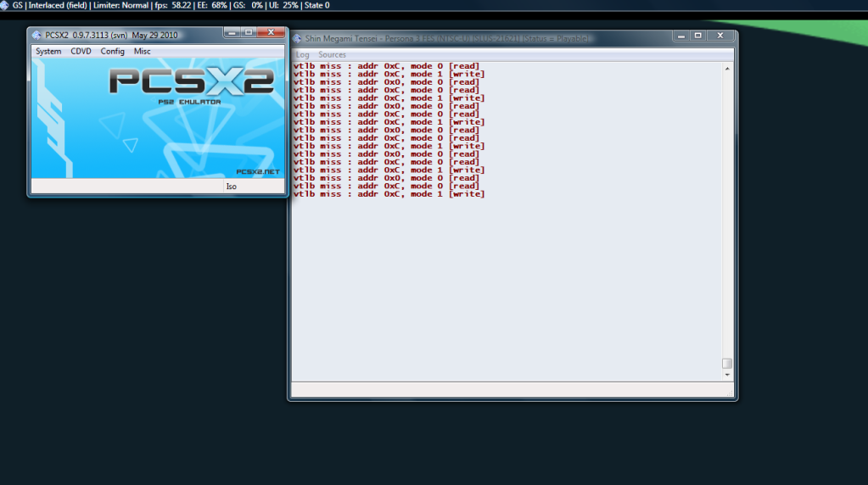
Task: Click the console scrollbar thumb
Action: click(x=727, y=364)
